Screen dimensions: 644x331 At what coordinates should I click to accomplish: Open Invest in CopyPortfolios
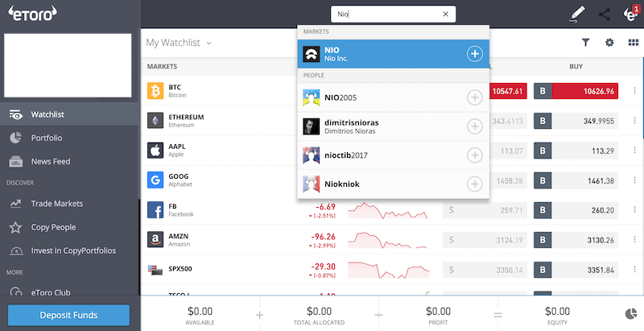[x=70, y=250]
